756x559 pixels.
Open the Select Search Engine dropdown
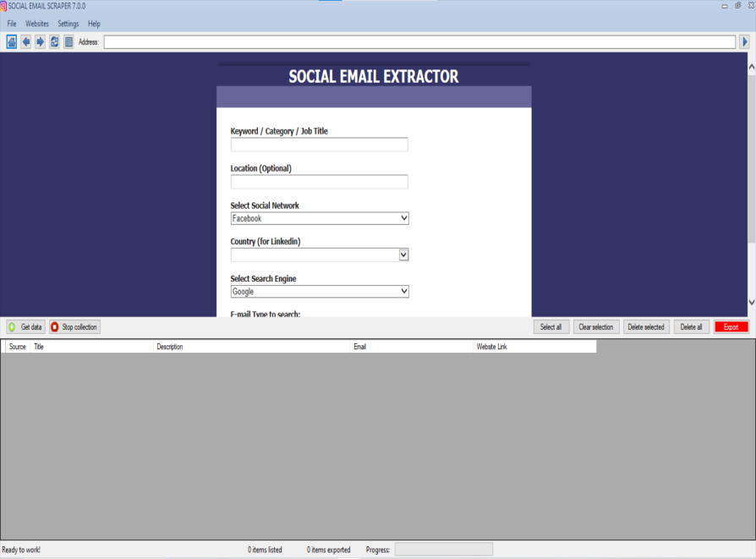point(320,291)
